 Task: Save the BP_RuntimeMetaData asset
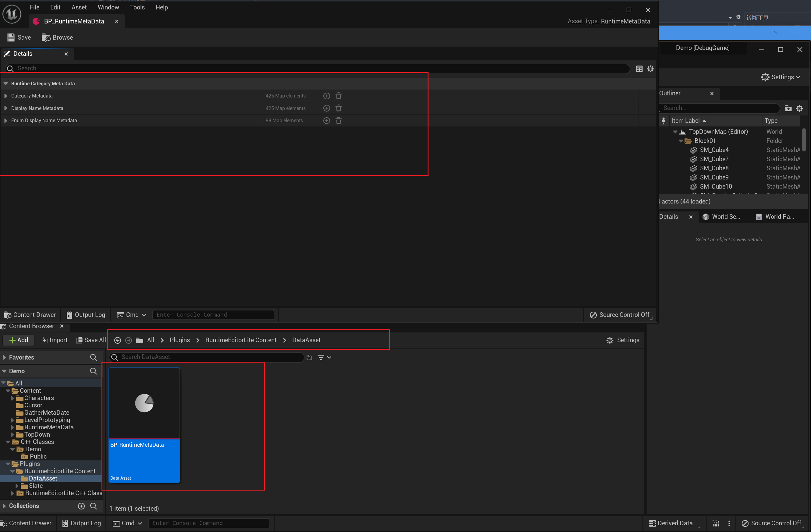pyautogui.click(x=18, y=37)
